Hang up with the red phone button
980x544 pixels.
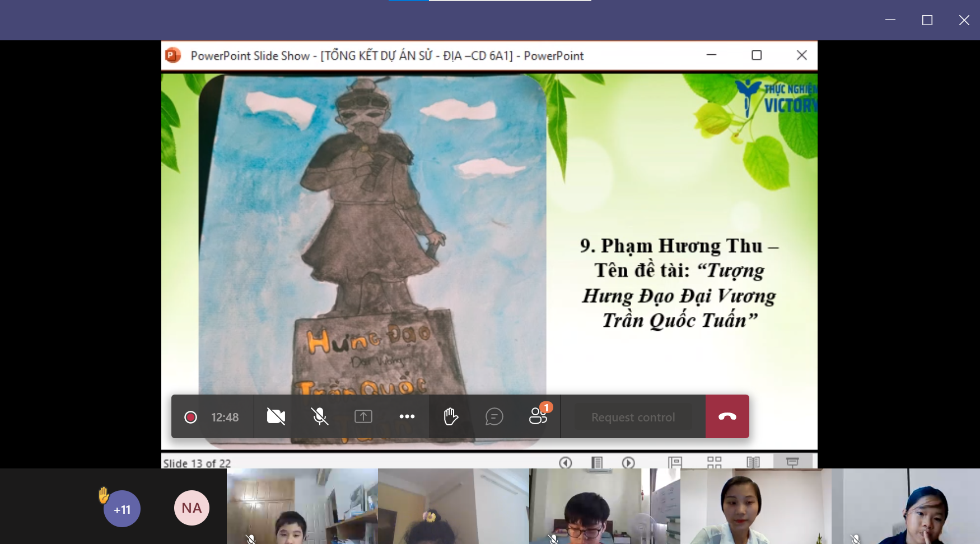727,416
